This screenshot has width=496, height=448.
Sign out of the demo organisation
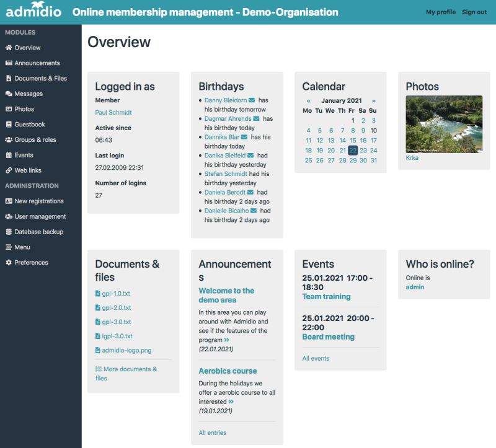[474, 12]
